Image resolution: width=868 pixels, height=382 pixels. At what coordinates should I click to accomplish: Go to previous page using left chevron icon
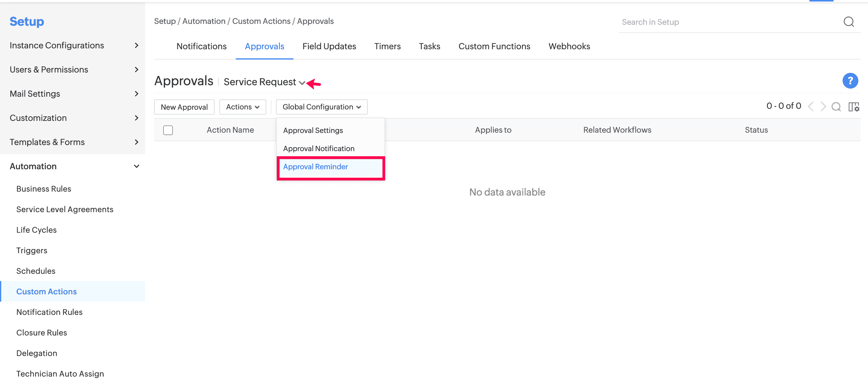pos(811,106)
